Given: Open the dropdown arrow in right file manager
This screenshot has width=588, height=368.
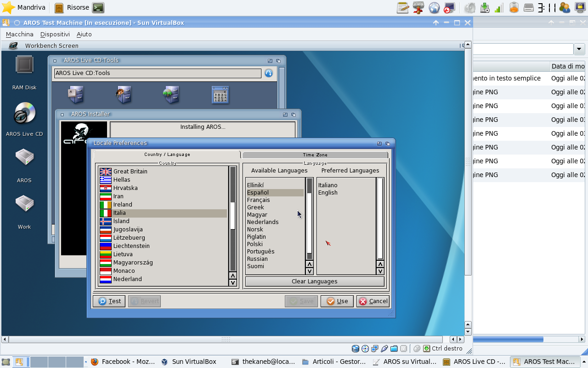Looking at the screenshot, I should [x=579, y=49].
